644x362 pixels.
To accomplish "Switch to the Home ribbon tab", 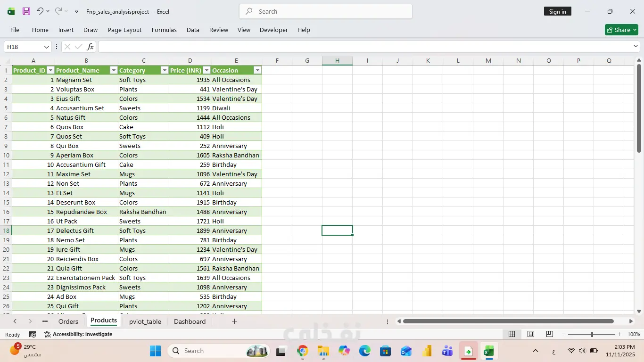I will (x=40, y=30).
